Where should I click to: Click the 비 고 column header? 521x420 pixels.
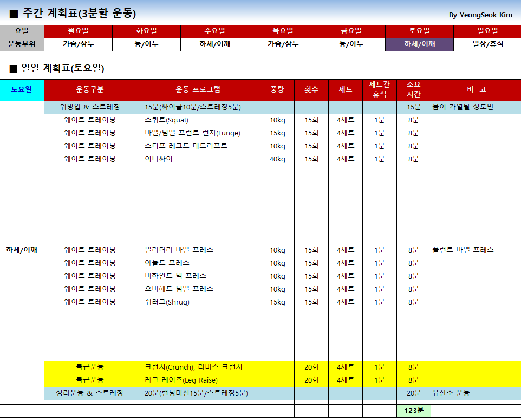point(476,90)
